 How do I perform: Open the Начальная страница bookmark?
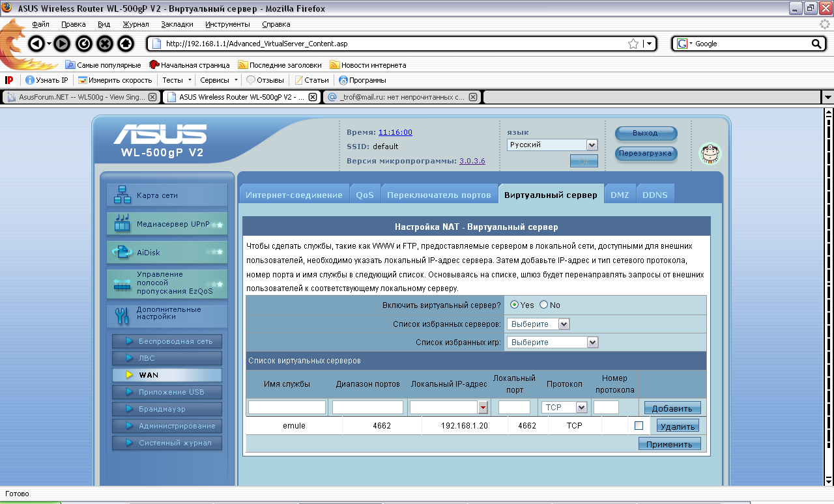pos(190,65)
